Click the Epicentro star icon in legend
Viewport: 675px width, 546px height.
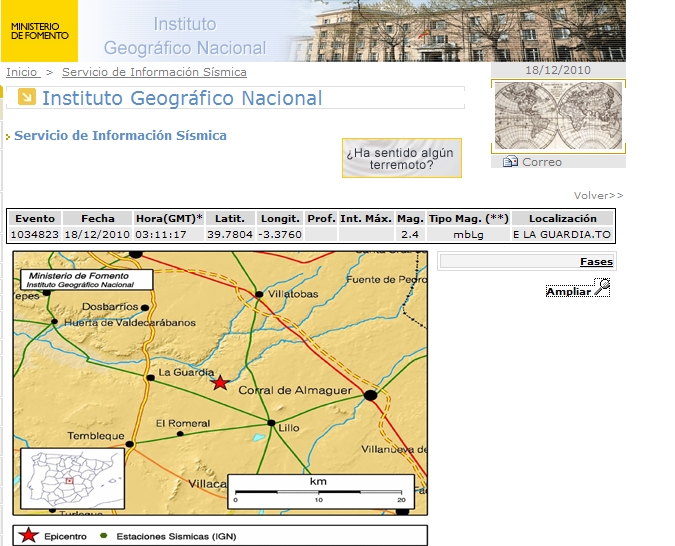28,535
